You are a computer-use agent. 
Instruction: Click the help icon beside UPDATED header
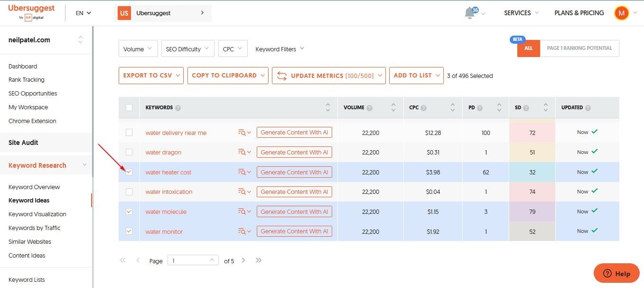(588, 108)
